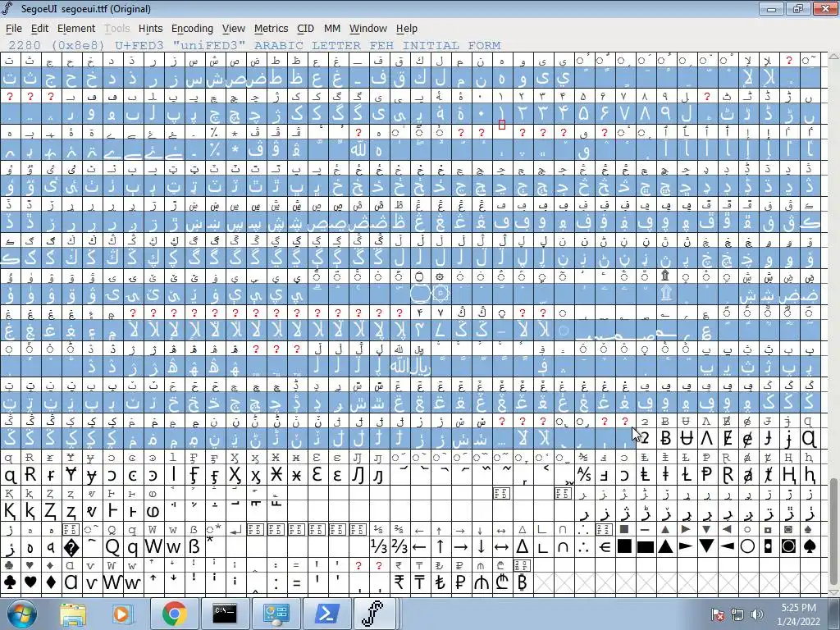Image resolution: width=840 pixels, height=630 pixels.
Task: Select the leftwards arrow glyph
Action: click(x=419, y=546)
